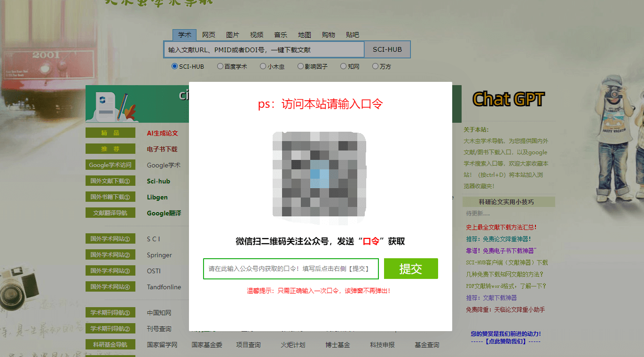Open the 地图 search tab
The height and width of the screenshot is (357, 644).
click(305, 35)
